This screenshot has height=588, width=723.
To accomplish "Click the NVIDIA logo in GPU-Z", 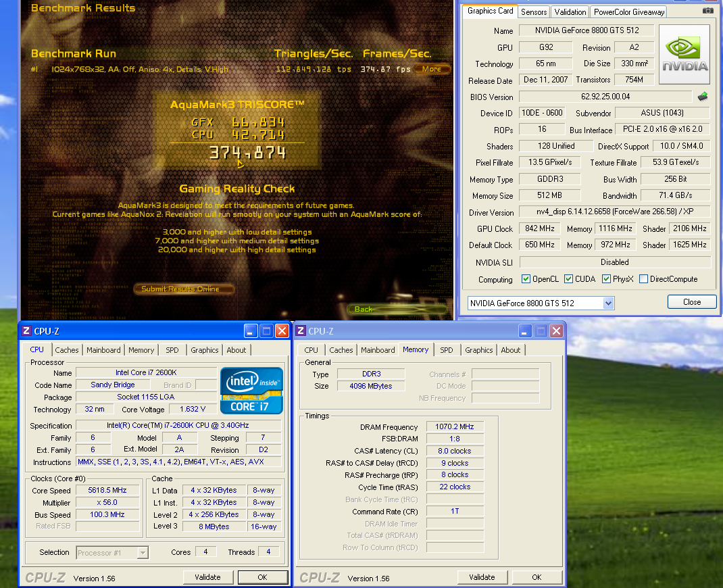I will click(684, 55).
